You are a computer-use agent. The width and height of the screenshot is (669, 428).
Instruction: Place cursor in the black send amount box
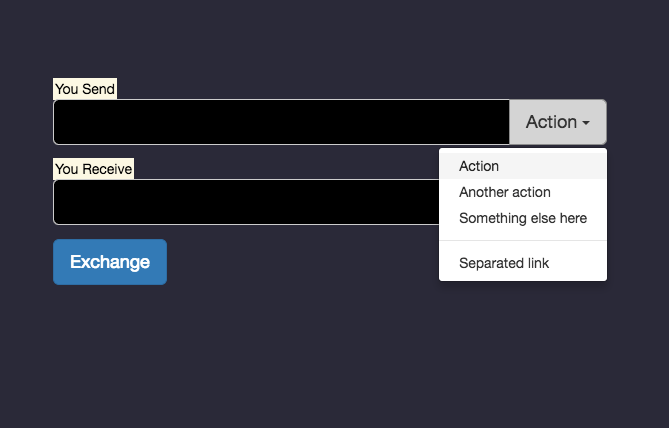tap(281, 122)
